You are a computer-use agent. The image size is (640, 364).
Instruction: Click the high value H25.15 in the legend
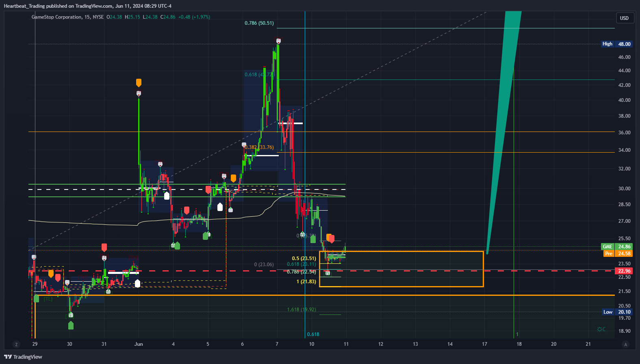click(132, 17)
